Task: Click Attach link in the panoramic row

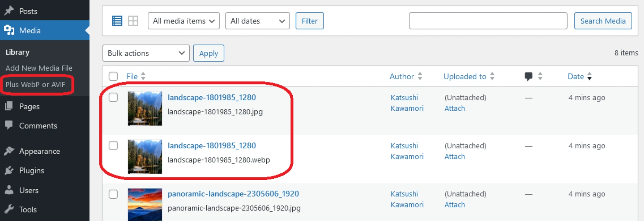Action: 455,205
